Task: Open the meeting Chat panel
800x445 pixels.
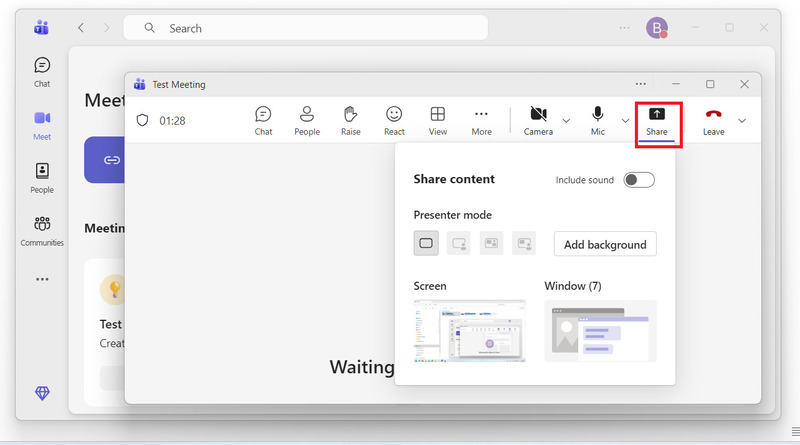Action: pos(263,120)
